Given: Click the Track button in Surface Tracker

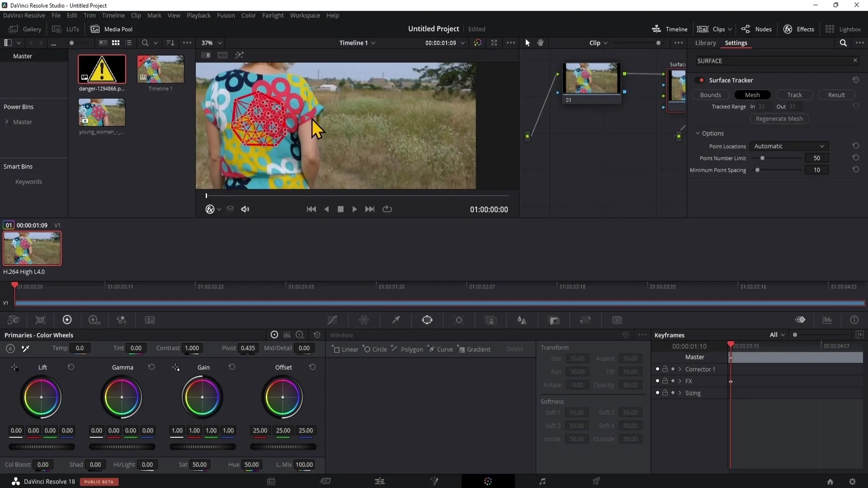Looking at the screenshot, I should pyautogui.click(x=795, y=95).
